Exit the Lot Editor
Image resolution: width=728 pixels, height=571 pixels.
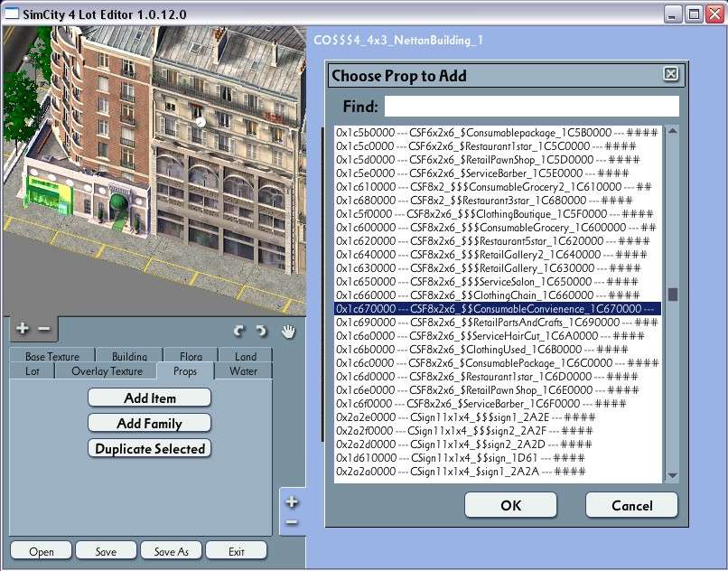[237, 551]
